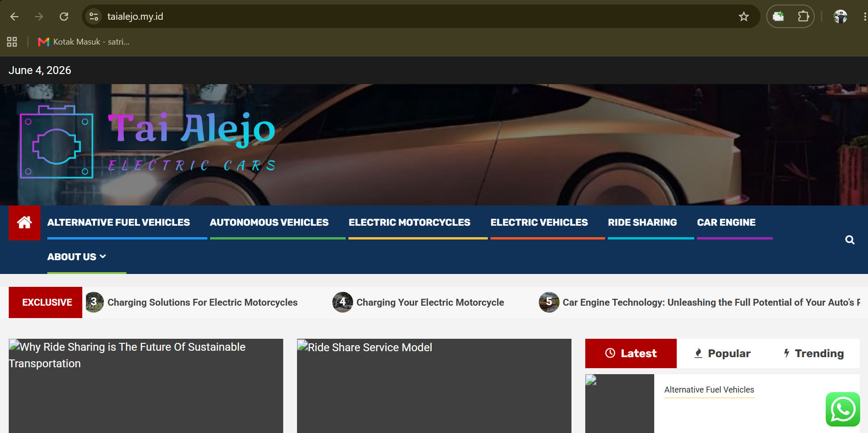Open Ride Sharing menu item
The height and width of the screenshot is (433, 868).
[x=642, y=222]
